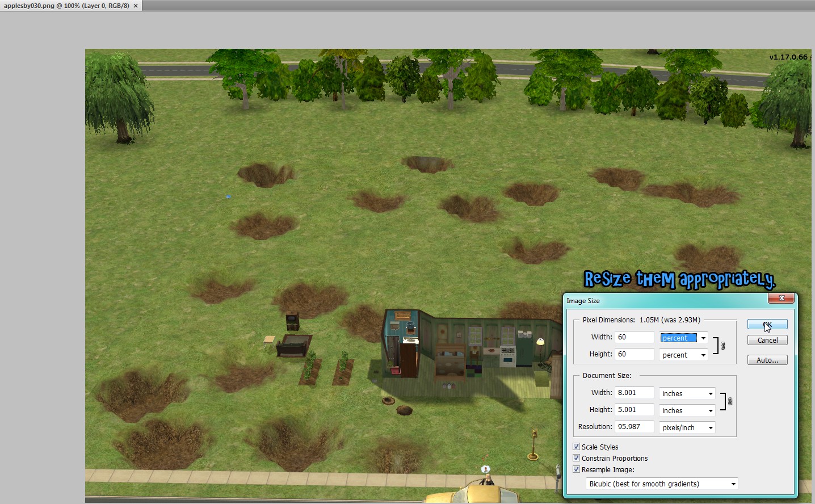Open the pixel Height units dropdown
The height and width of the screenshot is (504, 815).
click(x=683, y=355)
